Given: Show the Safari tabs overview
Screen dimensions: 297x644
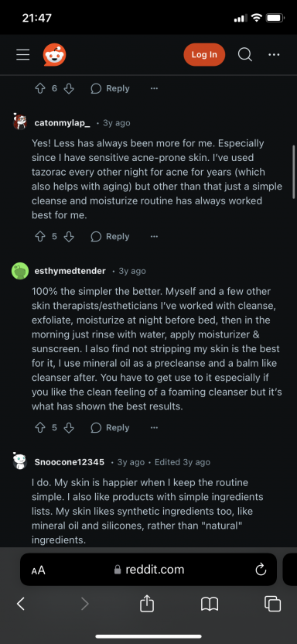Looking at the screenshot, I should pyautogui.click(x=272, y=603).
